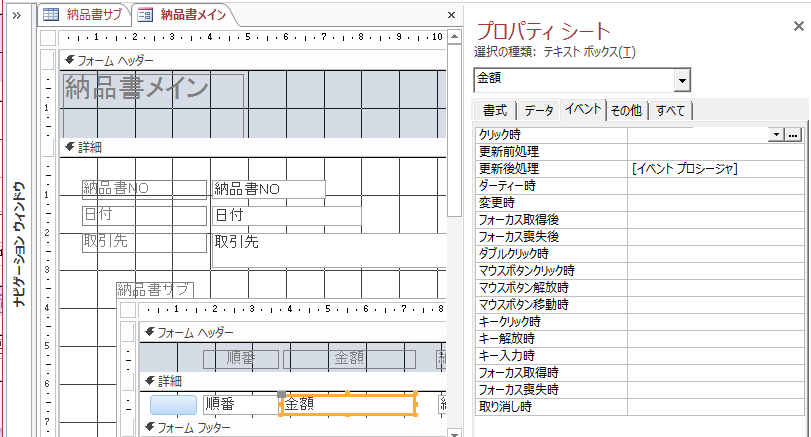This screenshot has width=811, height=437.
Task: Select the subform's フォーム フッター section bar
Action: pyautogui.click(x=290, y=428)
